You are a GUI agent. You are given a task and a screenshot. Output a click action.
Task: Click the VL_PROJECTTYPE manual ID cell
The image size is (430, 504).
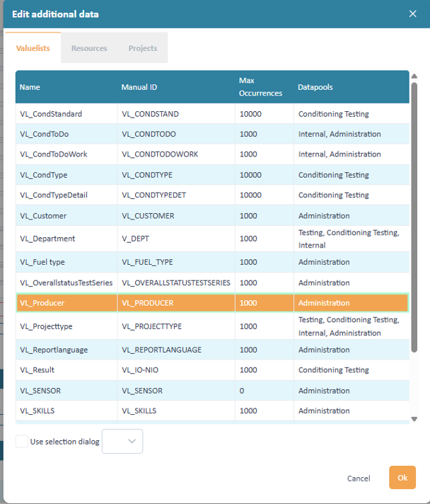(x=176, y=326)
